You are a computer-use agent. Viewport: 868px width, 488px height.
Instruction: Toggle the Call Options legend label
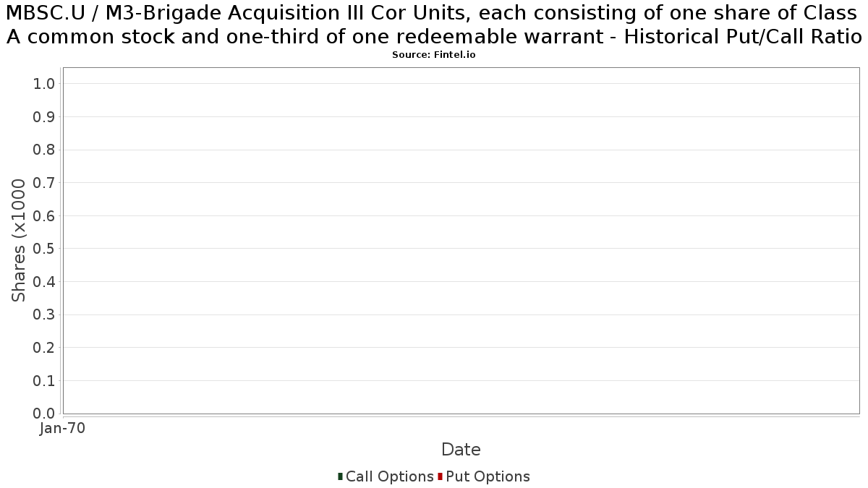(390, 476)
